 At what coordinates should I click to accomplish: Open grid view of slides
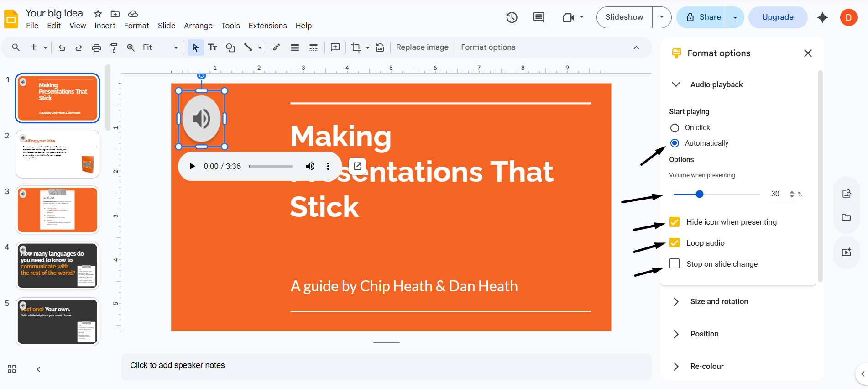[12, 369]
